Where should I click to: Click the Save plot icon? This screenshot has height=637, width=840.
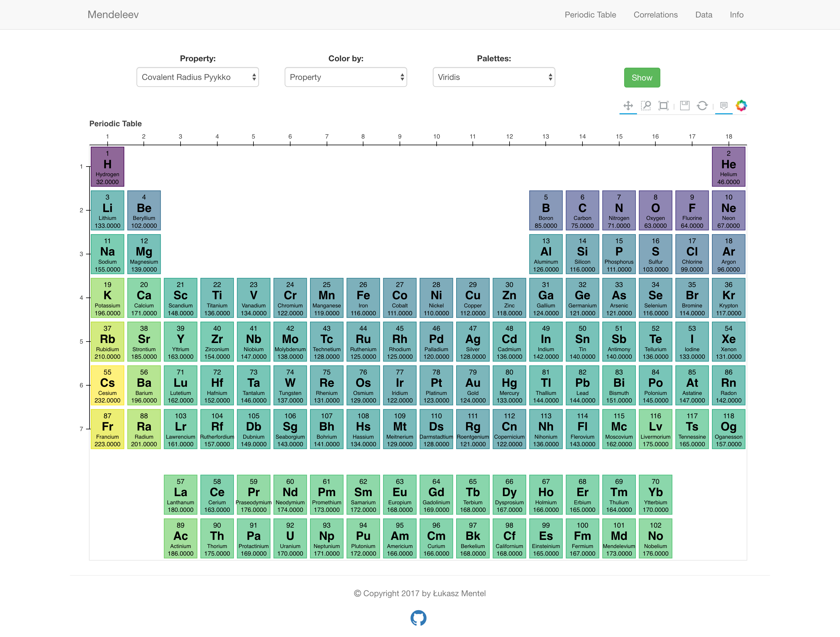(x=685, y=105)
